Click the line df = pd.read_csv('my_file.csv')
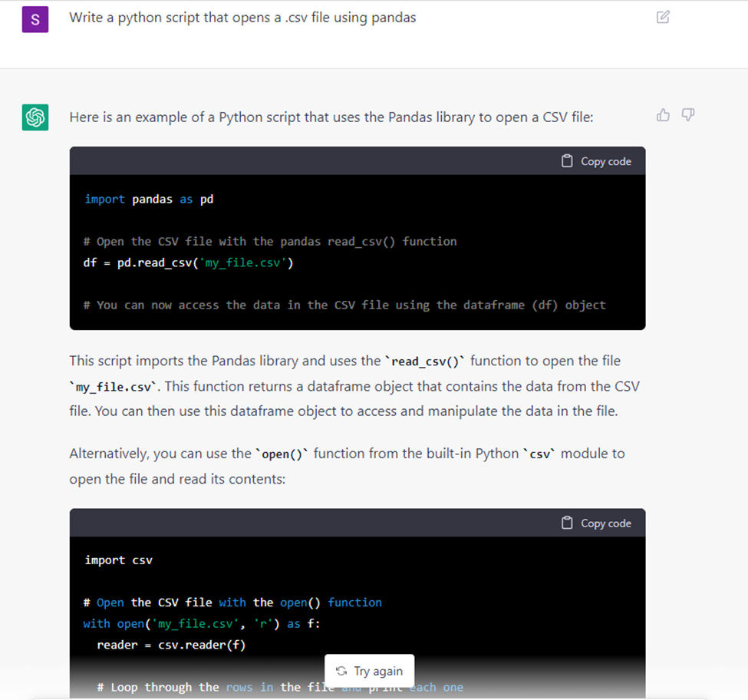The width and height of the screenshot is (748, 700). coord(189,262)
